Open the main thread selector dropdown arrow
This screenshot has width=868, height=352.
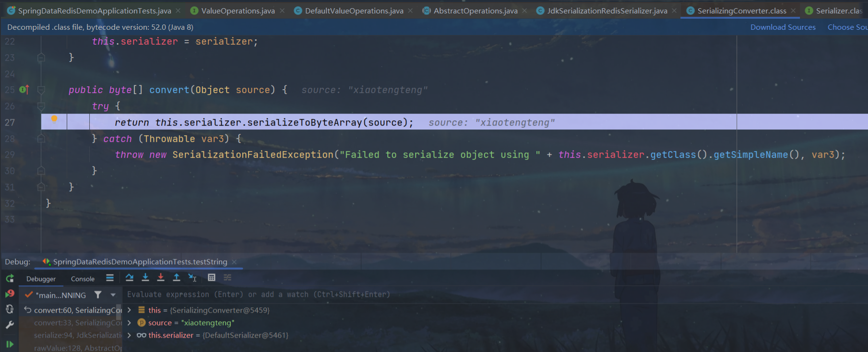coord(113,295)
